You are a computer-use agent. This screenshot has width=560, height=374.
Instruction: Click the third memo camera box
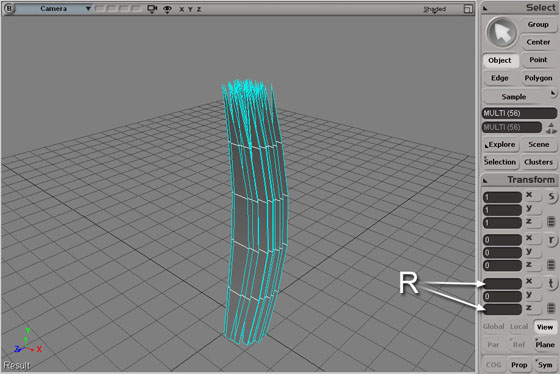coord(124,9)
